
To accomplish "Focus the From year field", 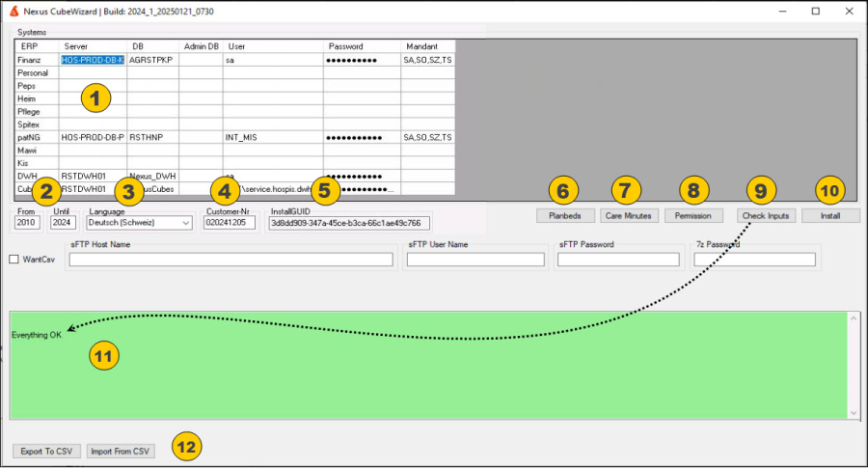I will click(27, 223).
